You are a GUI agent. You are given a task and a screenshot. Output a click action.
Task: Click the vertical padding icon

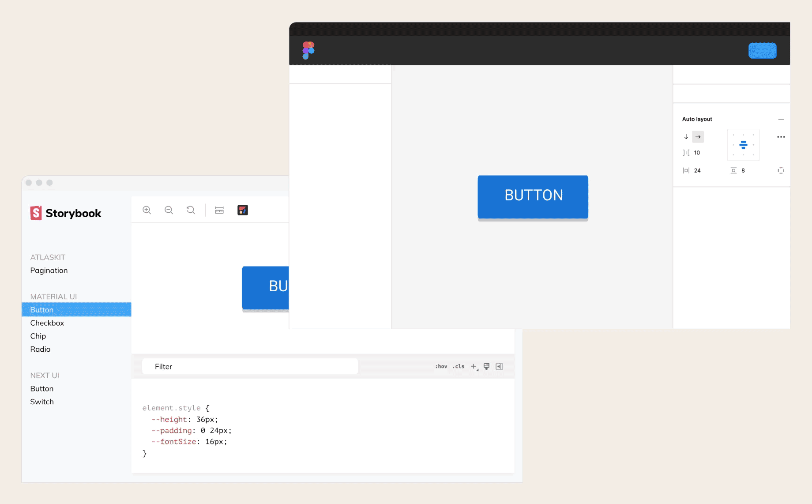(x=733, y=170)
